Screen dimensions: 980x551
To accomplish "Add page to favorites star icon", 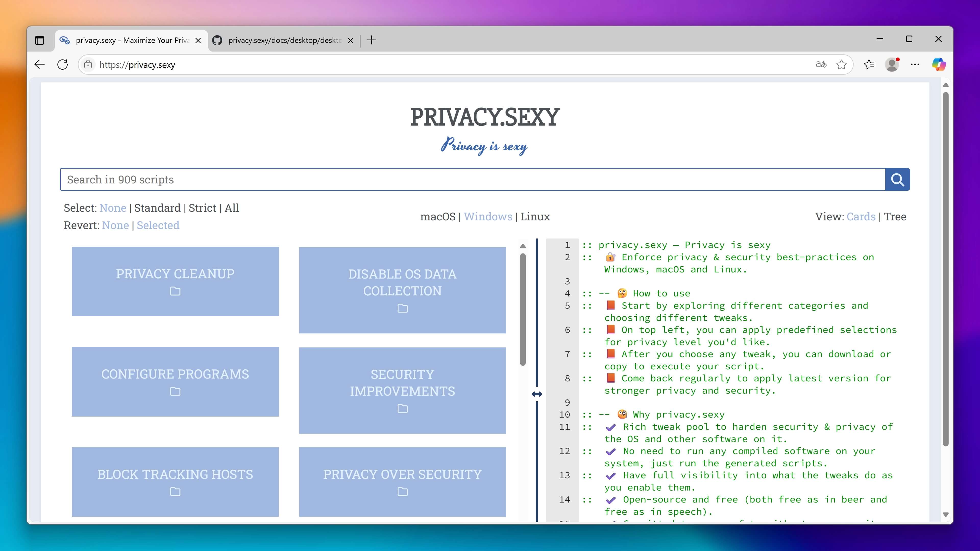I will [841, 65].
